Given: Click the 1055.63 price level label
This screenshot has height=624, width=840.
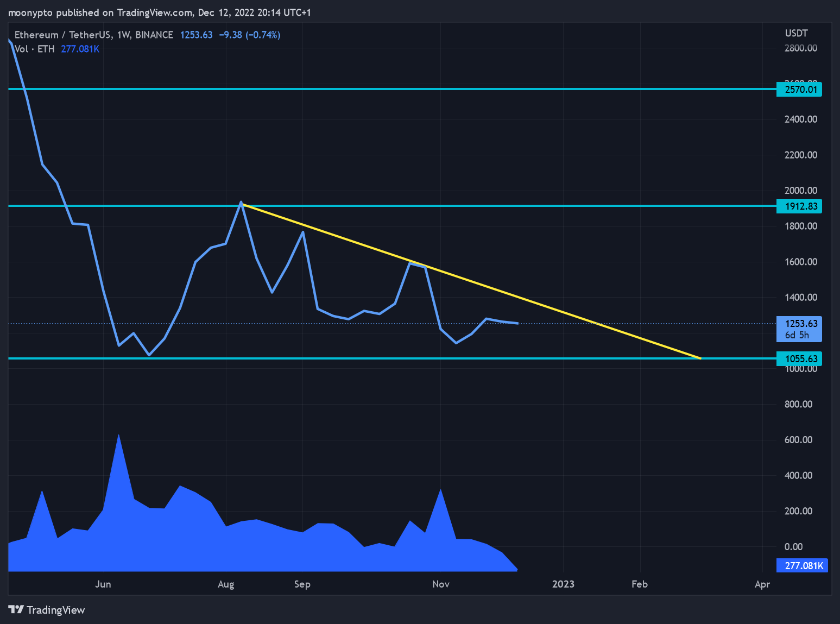Looking at the screenshot, I should coord(799,359).
